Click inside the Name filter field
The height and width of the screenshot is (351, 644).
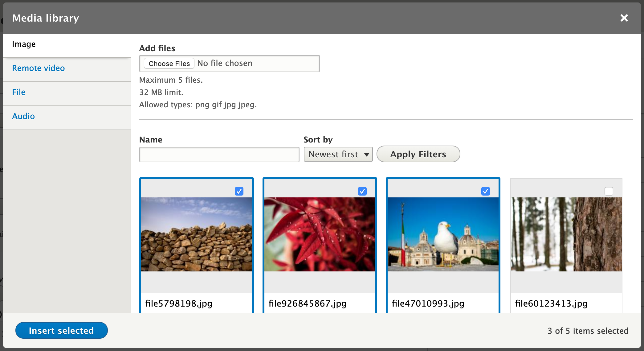click(219, 154)
